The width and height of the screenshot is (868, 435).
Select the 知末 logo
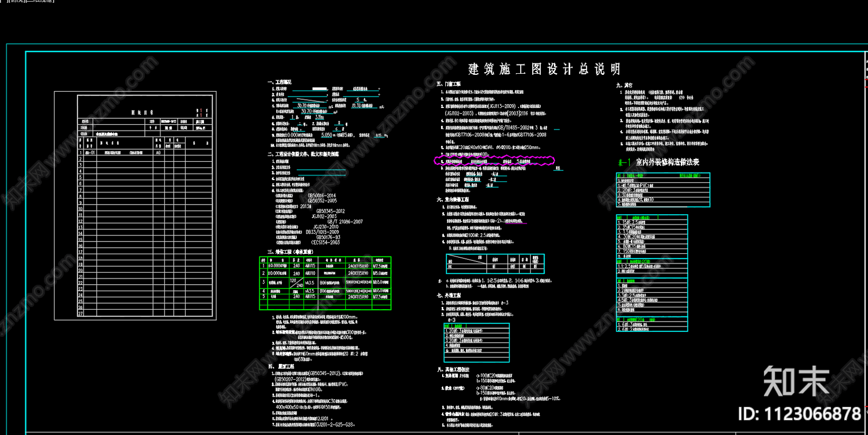[797, 381]
